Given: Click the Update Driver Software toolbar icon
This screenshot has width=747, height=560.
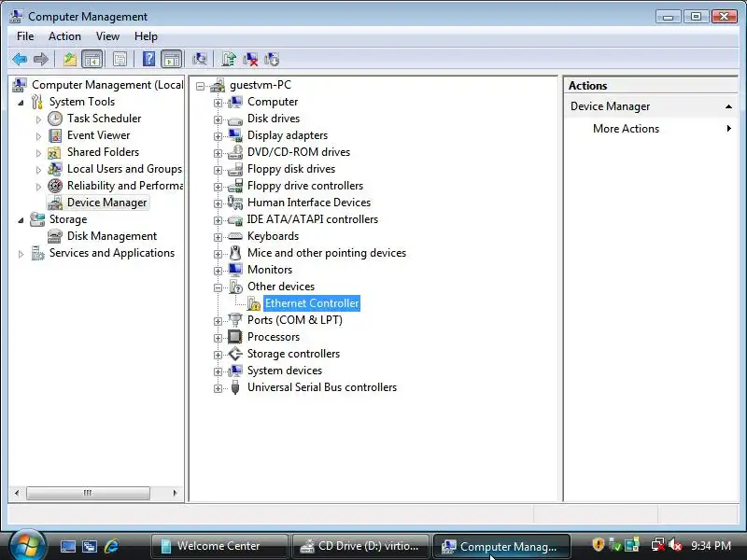Looking at the screenshot, I should tap(228, 59).
